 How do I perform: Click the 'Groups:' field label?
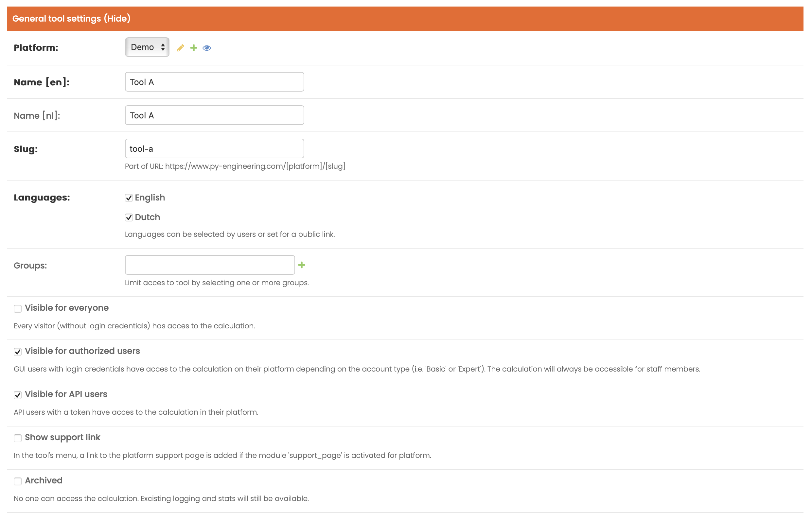point(30,266)
